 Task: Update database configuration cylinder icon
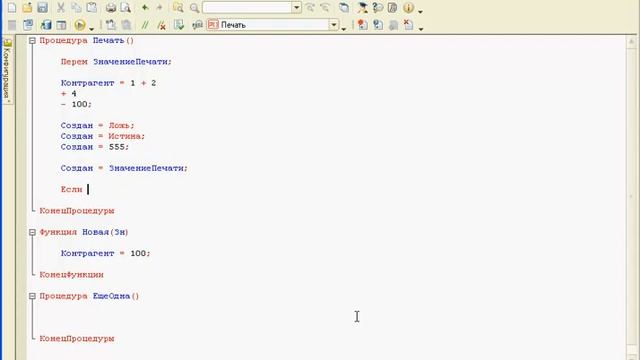coord(46,25)
